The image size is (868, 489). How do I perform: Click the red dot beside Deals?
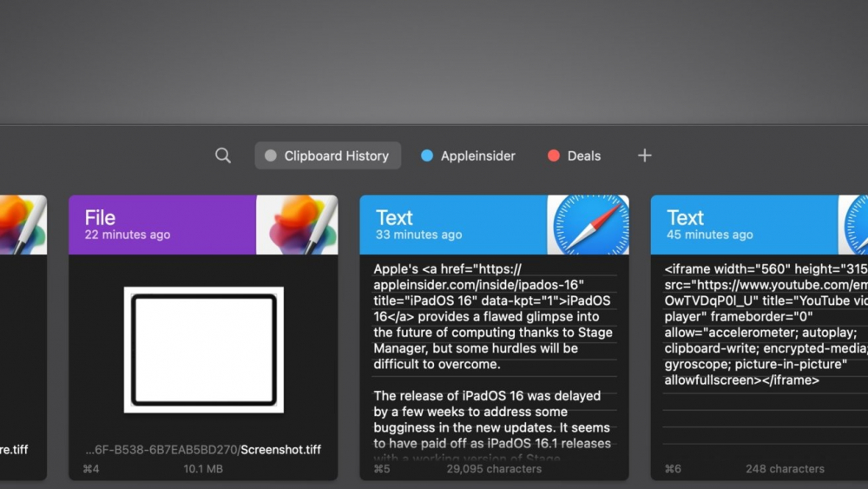(553, 155)
